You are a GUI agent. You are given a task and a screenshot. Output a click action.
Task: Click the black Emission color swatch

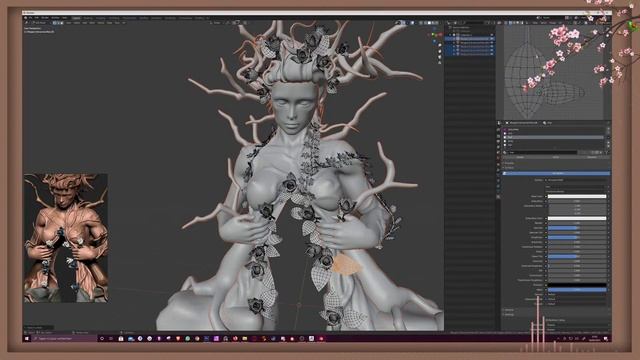577,285
